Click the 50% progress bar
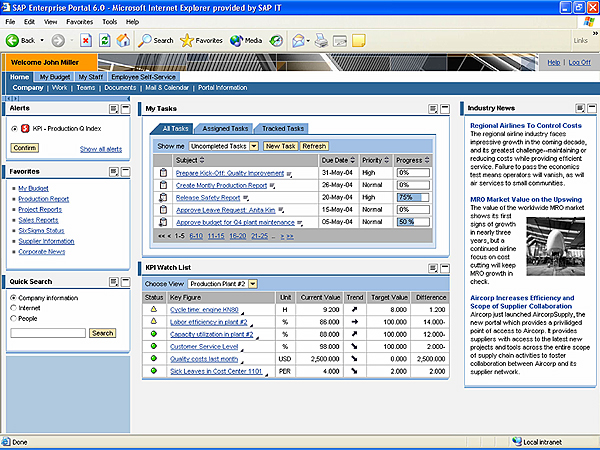The width and height of the screenshot is (600, 450). (413, 222)
